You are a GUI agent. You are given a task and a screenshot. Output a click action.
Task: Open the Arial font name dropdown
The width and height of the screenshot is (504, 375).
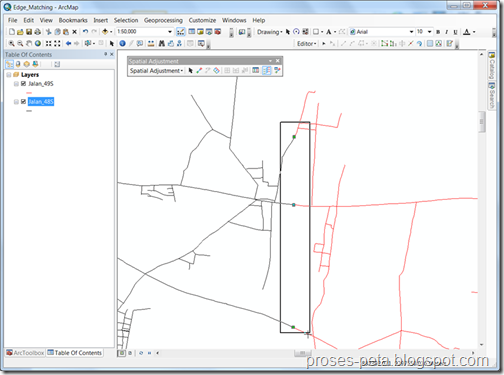point(411,32)
